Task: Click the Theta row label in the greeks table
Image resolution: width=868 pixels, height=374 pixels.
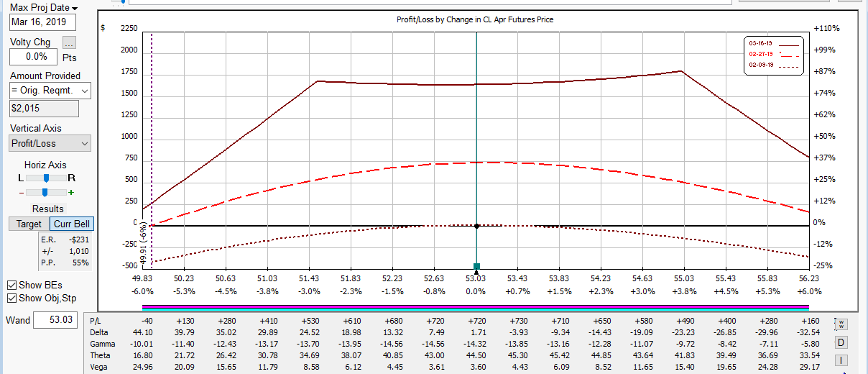Action: [x=101, y=355]
